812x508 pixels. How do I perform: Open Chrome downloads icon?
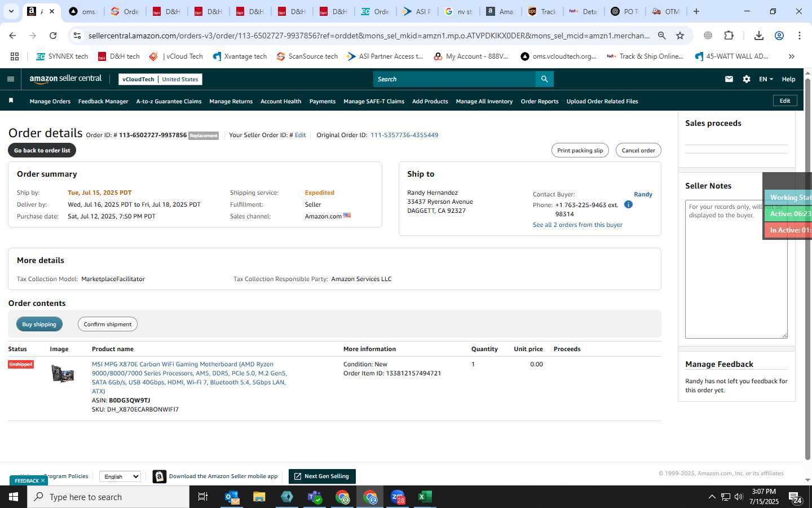(x=758, y=36)
